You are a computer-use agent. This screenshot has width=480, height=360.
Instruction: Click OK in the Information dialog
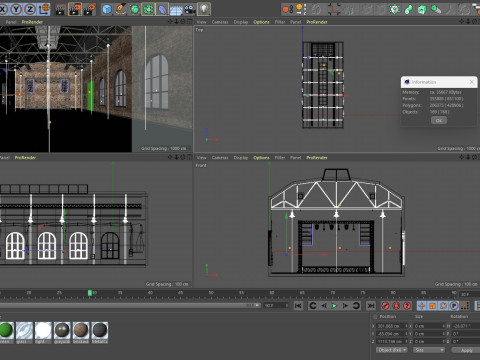coord(439,120)
